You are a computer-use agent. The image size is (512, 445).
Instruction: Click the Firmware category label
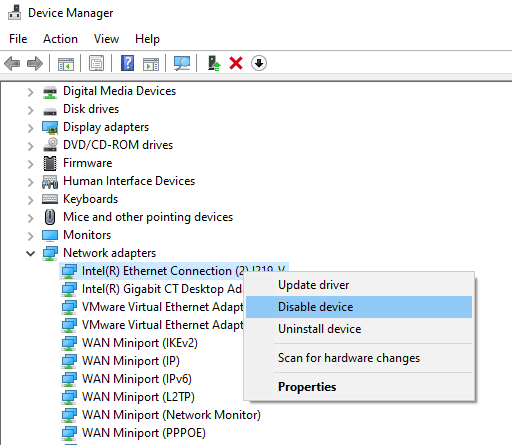point(88,163)
